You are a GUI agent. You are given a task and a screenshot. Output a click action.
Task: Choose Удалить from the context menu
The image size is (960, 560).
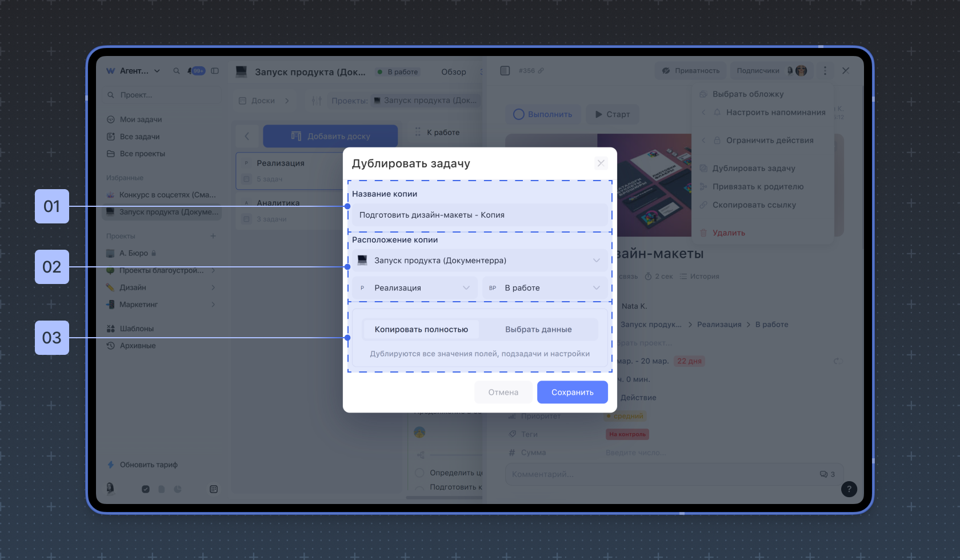pyautogui.click(x=728, y=233)
